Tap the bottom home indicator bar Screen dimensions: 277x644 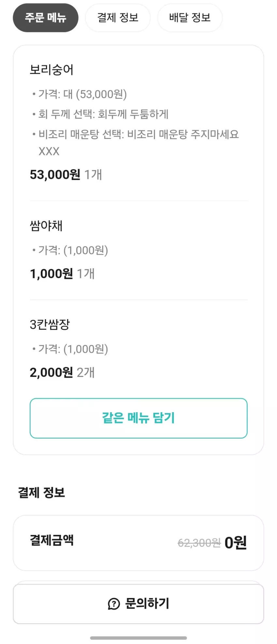tap(138, 638)
